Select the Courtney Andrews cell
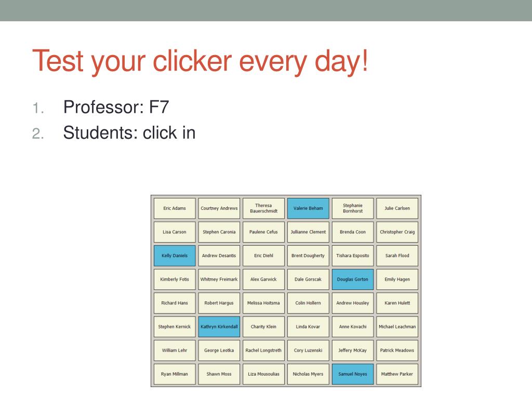The width and height of the screenshot is (532, 399). pos(219,208)
